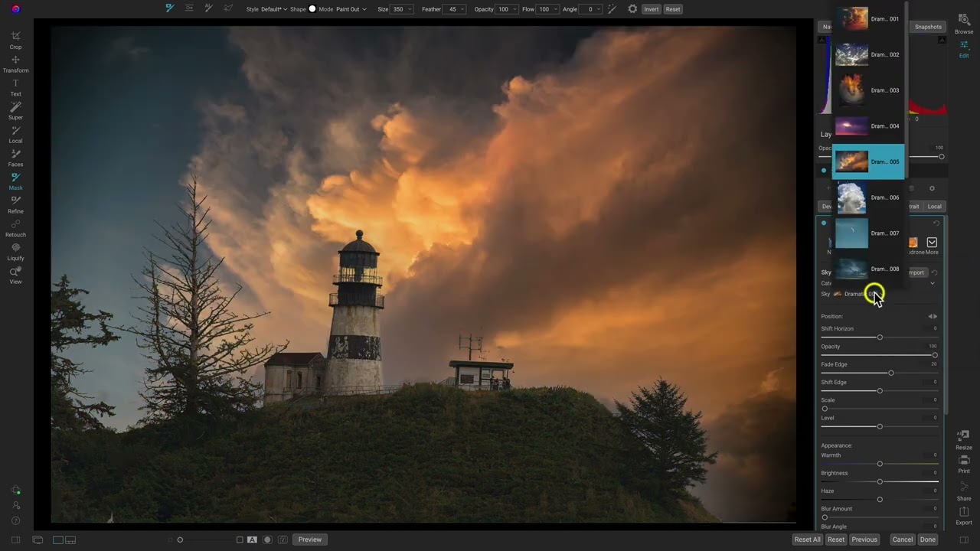Open the brush Opacity dropdown

pos(507,9)
